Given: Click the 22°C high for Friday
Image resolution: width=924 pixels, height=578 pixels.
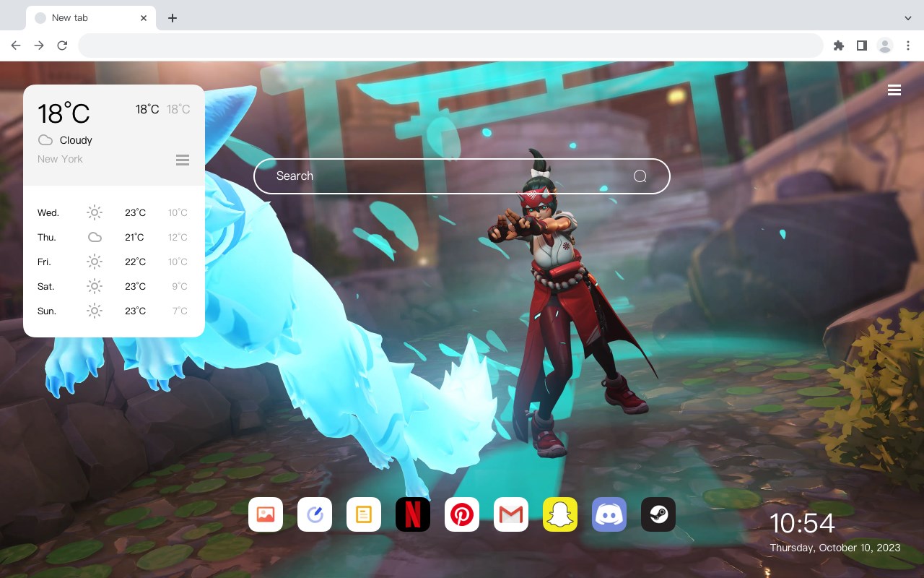Looking at the screenshot, I should 135,262.
